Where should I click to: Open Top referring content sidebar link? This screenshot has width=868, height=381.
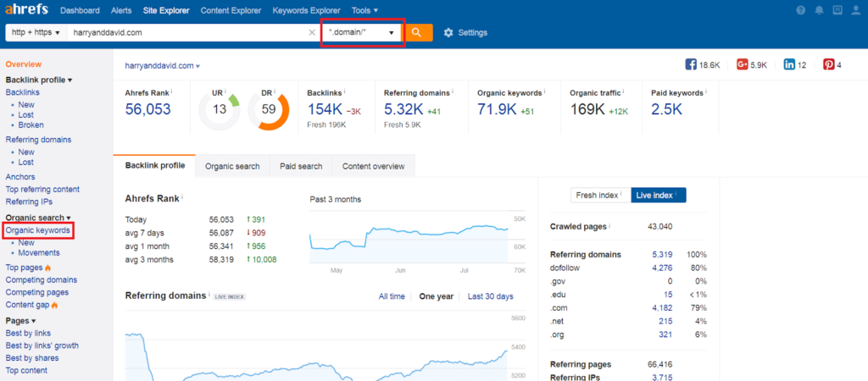pos(42,189)
